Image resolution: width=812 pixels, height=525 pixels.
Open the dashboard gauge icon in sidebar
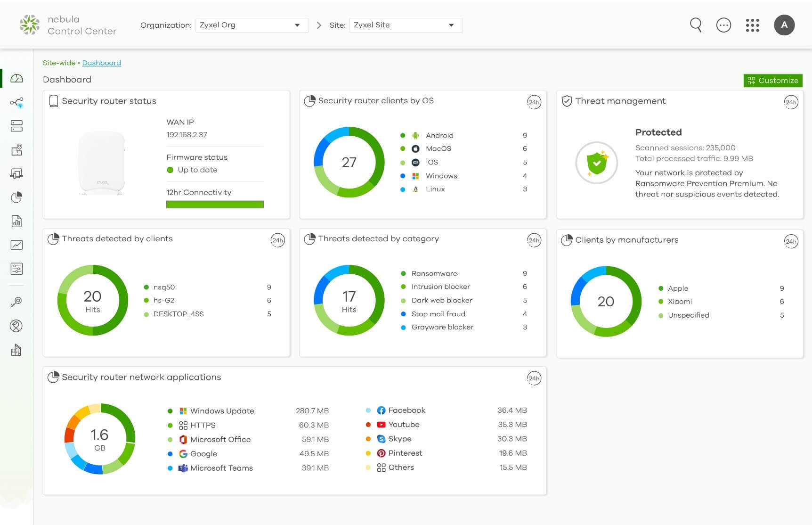[16, 79]
